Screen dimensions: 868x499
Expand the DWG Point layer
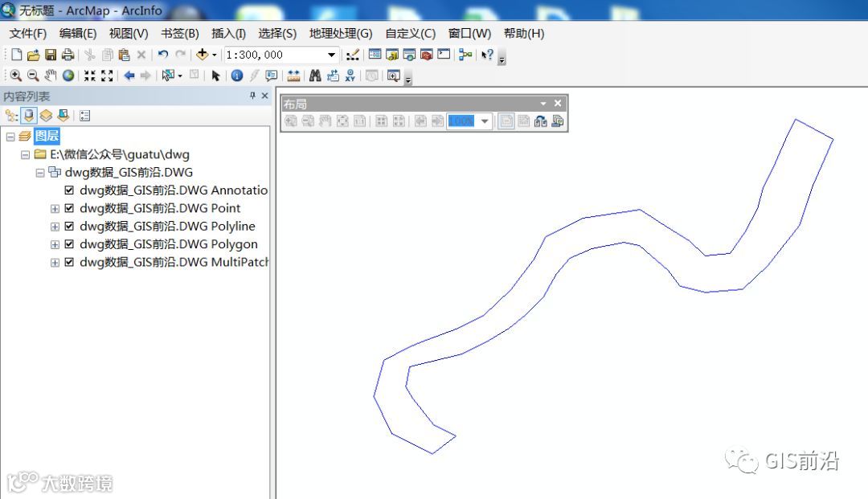55,209
